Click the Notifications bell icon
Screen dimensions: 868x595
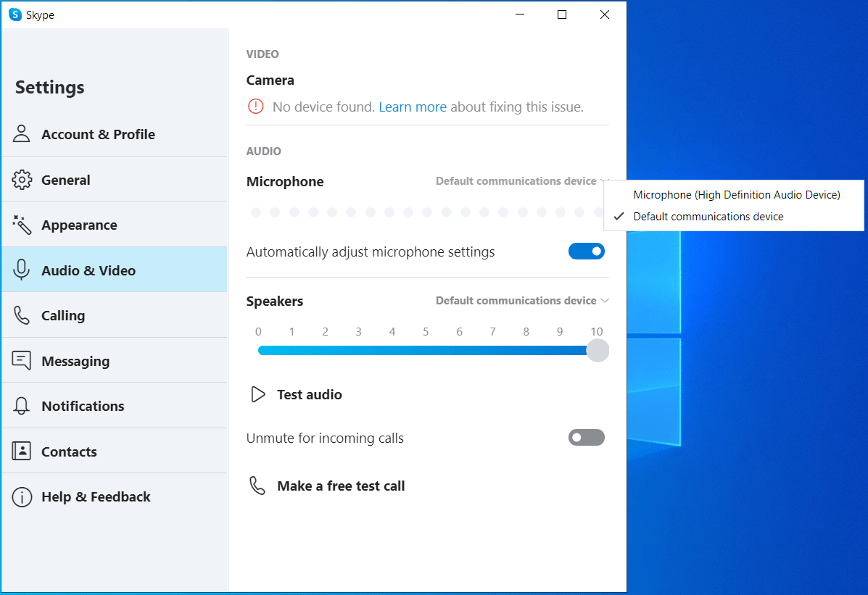[x=22, y=406]
